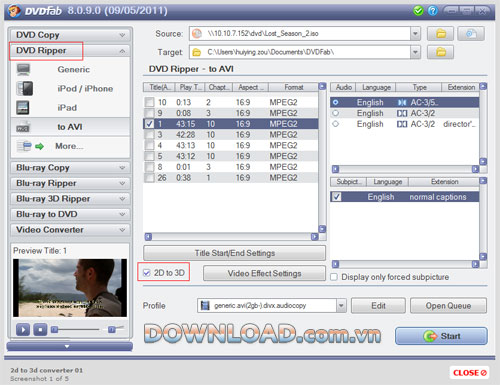The width and height of the screenshot is (500, 385).
Task: Open the blue help question mark icon
Action: click(x=432, y=11)
